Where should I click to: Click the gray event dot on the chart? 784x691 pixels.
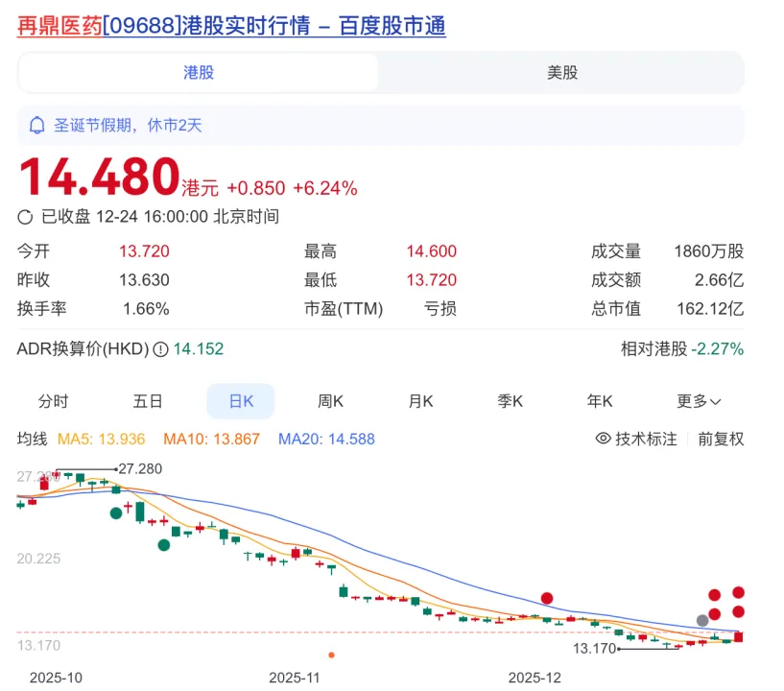702,620
